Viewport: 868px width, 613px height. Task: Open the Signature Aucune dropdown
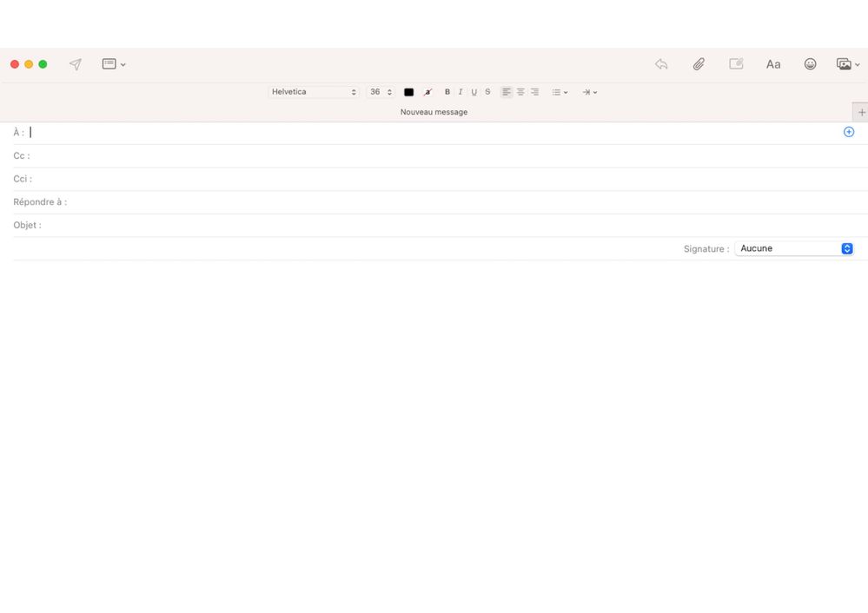click(x=794, y=248)
